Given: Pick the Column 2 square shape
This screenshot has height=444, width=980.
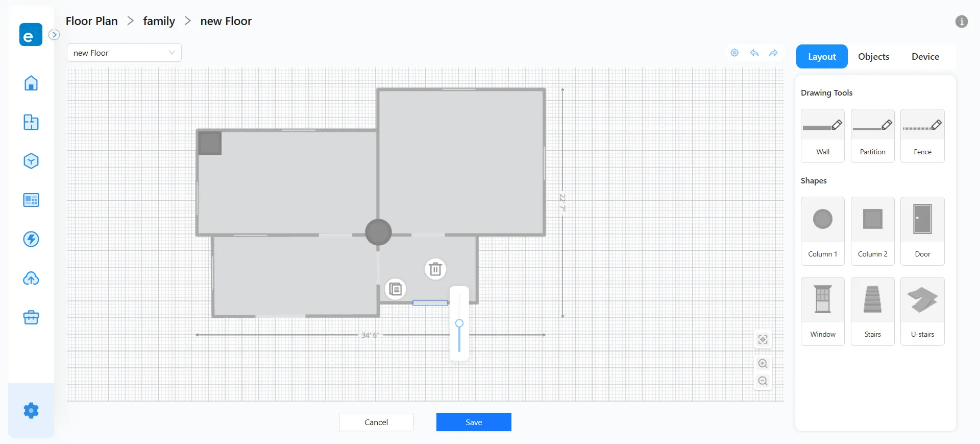Looking at the screenshot, I should (872, 230).
